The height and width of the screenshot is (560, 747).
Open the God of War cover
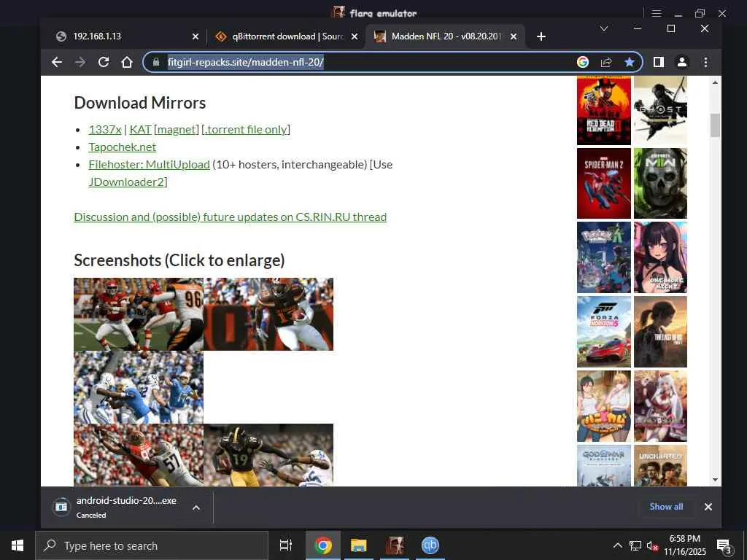point(603,466)
